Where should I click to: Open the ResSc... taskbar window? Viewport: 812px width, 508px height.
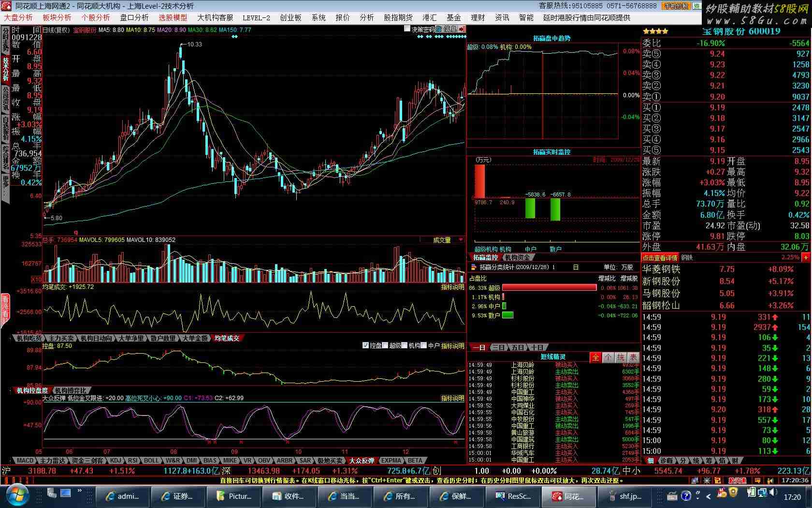click(513, 496)
